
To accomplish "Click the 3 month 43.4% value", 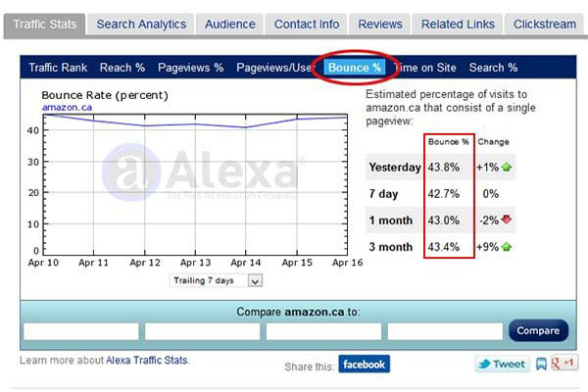I will [x=444, y=247].
